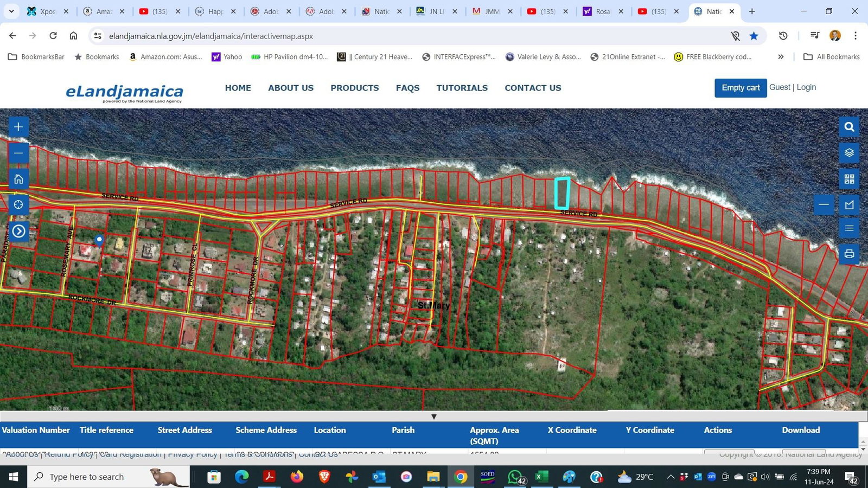Switch to the TUTORIALS menu item
Image resolution: width=868 pixels, height=488 pixels.
(462, 87)
